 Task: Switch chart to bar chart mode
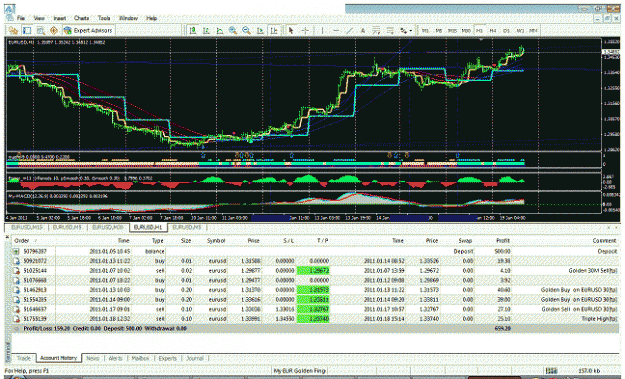(x=193, y=30)
